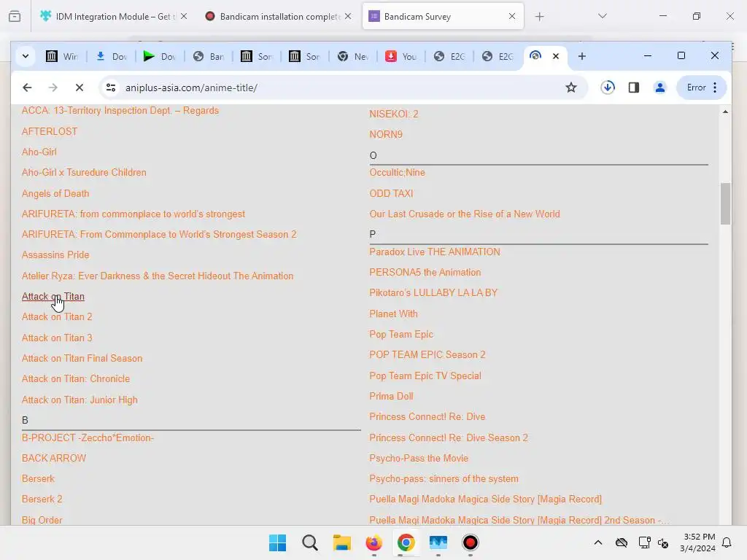747x560 pixels.
Task: Open the Bandicam recorder taskbar icon
Action: (471, 542)
